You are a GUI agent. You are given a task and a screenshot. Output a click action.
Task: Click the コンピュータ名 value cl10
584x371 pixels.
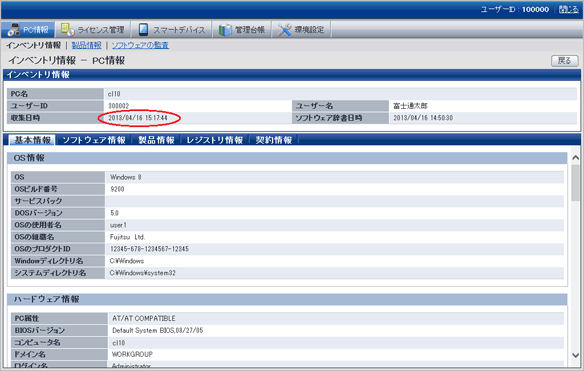[x=119, y=342]
